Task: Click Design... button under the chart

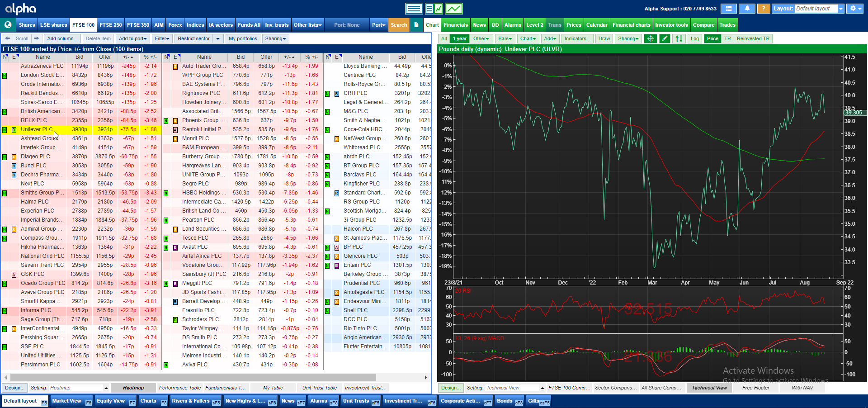Action: click(451, 388)
